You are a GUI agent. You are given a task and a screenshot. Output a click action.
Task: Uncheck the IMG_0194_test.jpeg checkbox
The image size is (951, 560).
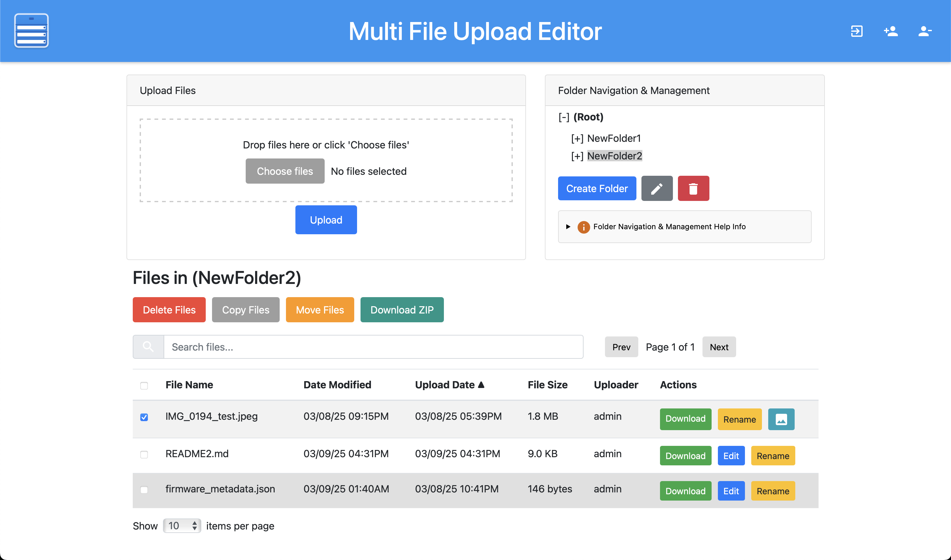pos(144,417)
